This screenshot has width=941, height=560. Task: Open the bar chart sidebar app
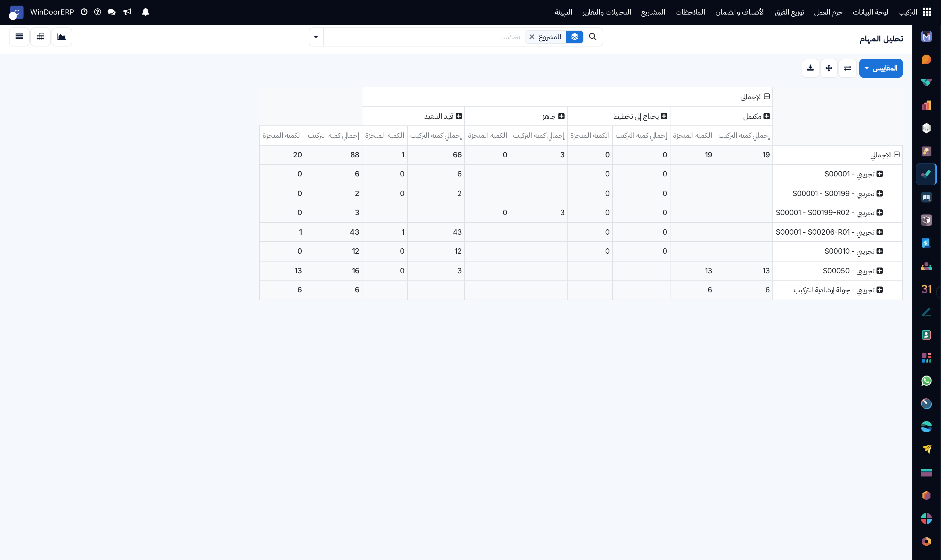[x=926, y=105]
